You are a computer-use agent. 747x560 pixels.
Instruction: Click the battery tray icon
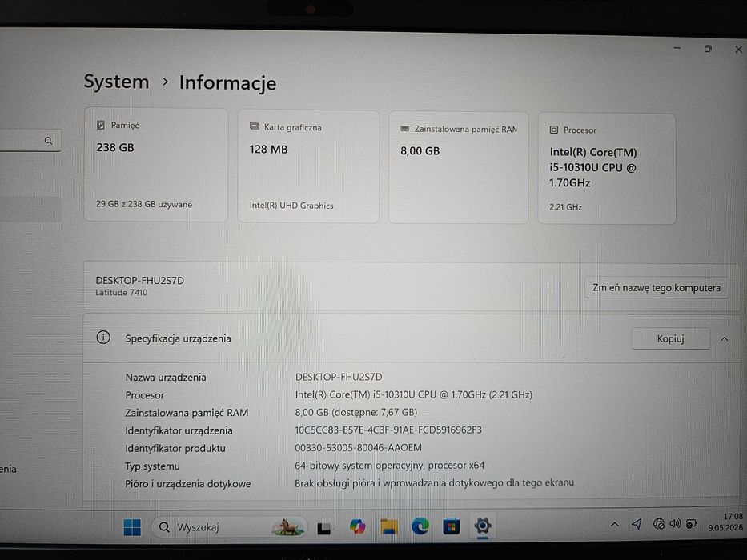(691, 524)
